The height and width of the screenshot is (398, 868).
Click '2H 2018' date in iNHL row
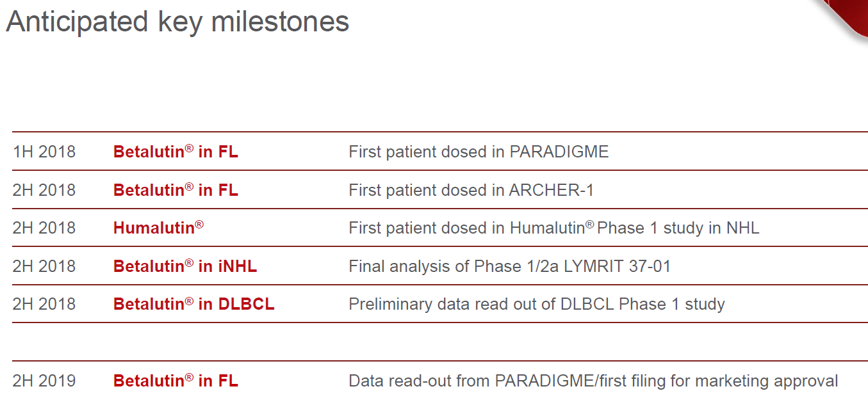tap(44, 266)
